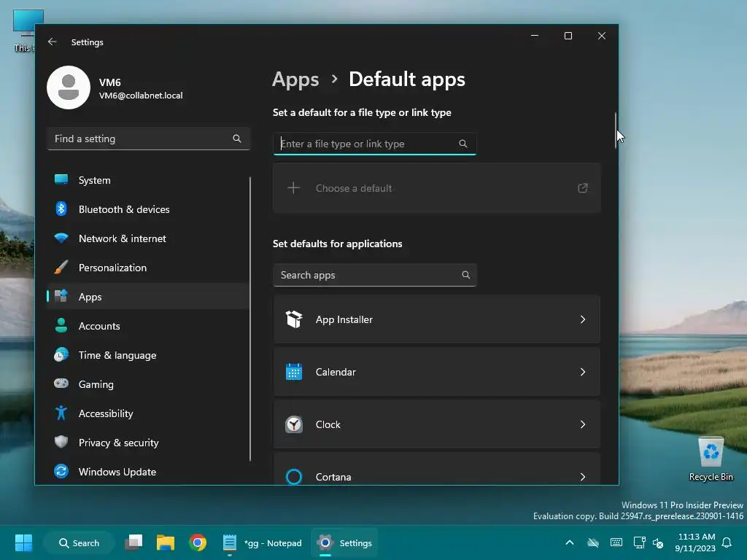
Task: Open Task View from taskbar
Action: [x=134, y=542]
